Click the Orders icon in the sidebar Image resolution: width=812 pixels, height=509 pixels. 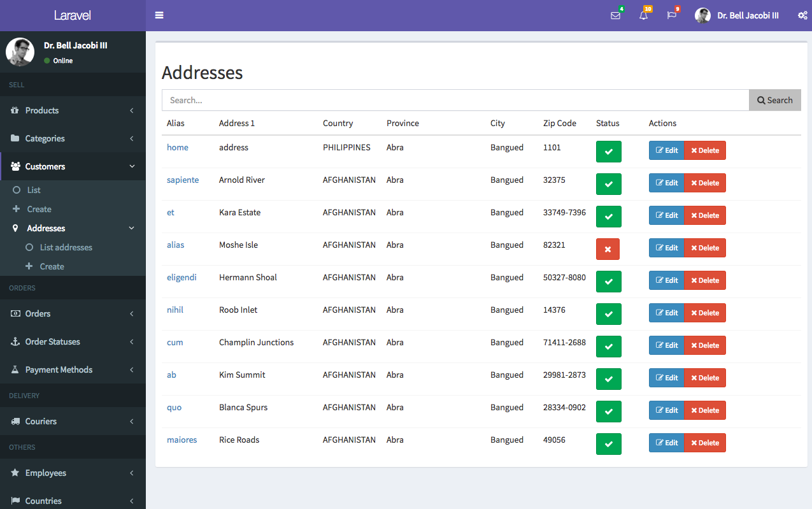point(14,313)
